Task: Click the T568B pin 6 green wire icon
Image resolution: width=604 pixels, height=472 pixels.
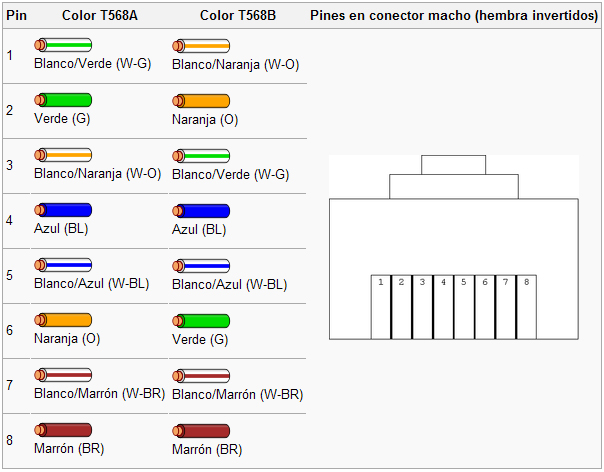Action: click(201, 321)
